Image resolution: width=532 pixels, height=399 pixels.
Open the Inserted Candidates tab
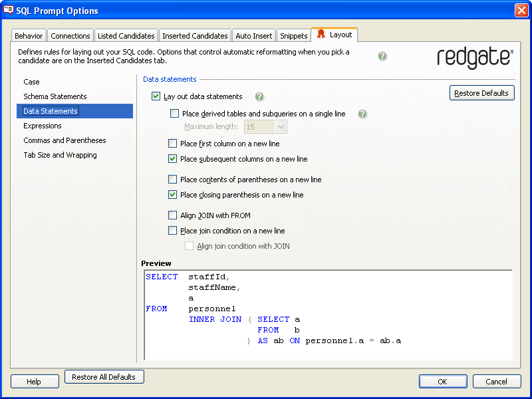195,36
